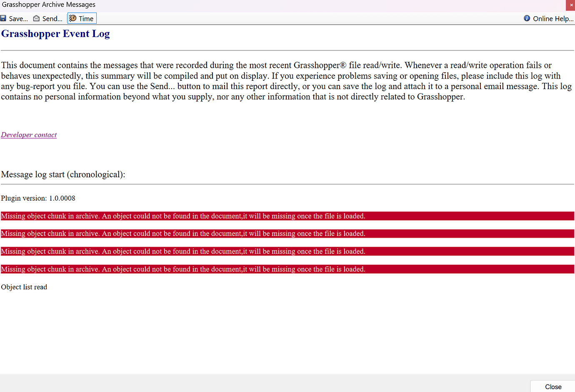575x392 pixels.
Task: Click the Plugin version 1.0.0008 text
Action: [x=38, y=198]
